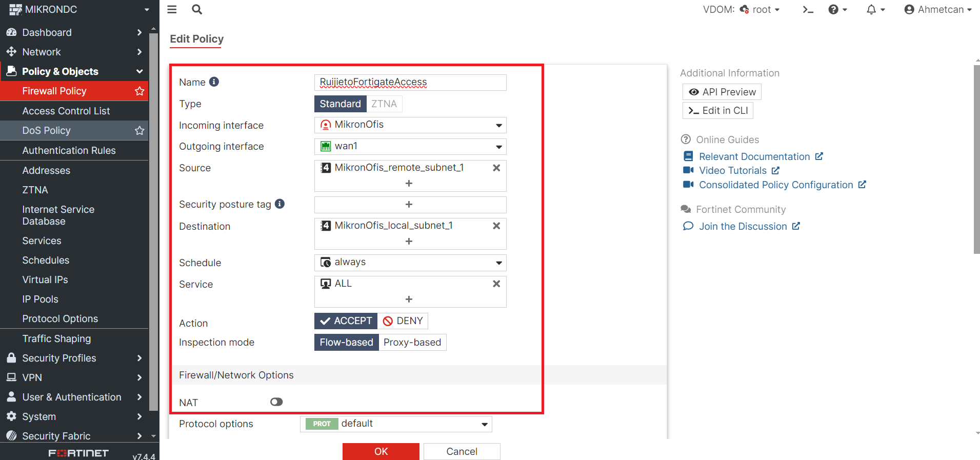This screenshot has height=460, width=980.
Task: Open the Protocol options dropdown
Action: click(396, 424)
